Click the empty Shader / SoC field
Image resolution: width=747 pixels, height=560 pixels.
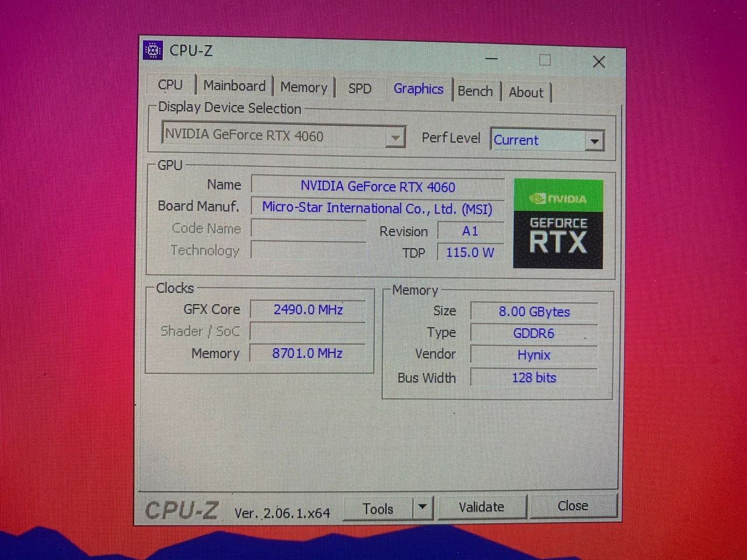point(308,331)
